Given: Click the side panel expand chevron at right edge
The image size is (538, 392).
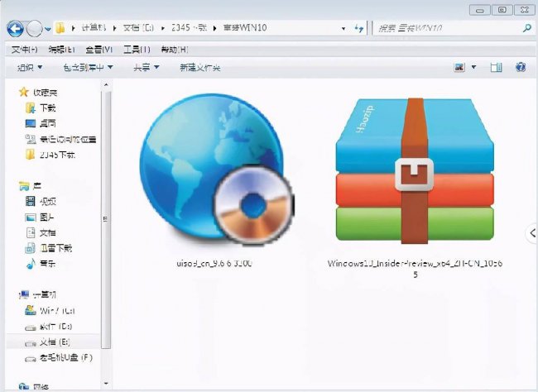Looking at the screenshot, I should [x=532, y=233].
